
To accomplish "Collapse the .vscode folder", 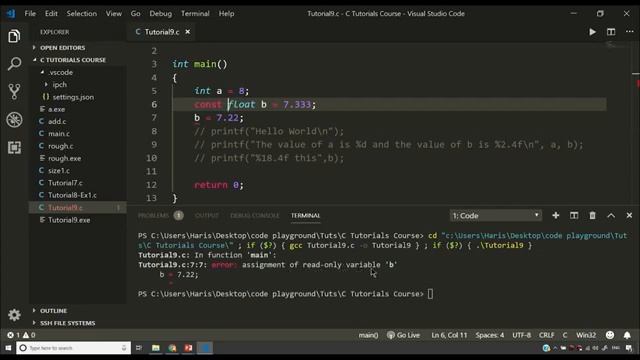I will pos(60,72).
